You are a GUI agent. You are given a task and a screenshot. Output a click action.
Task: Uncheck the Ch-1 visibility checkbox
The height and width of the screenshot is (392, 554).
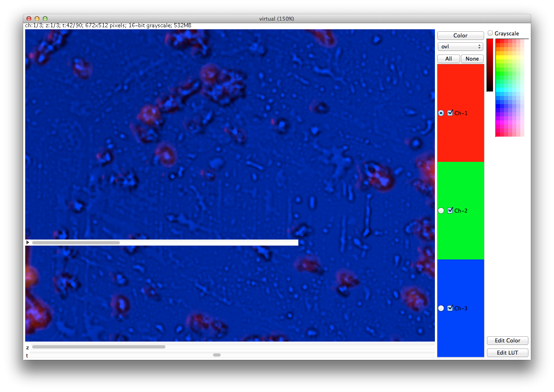click(450, 113)
